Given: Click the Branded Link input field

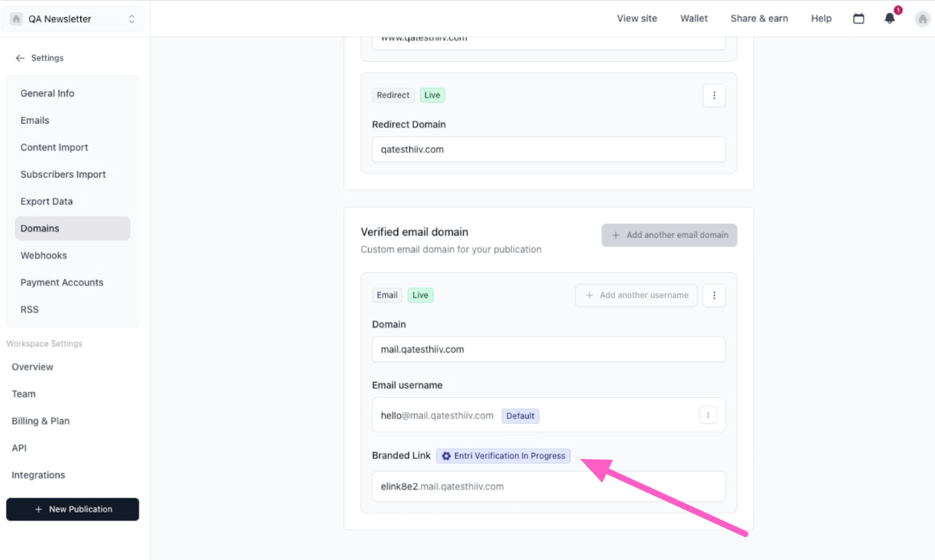Looking at the screenshot, I should point(548,487).
